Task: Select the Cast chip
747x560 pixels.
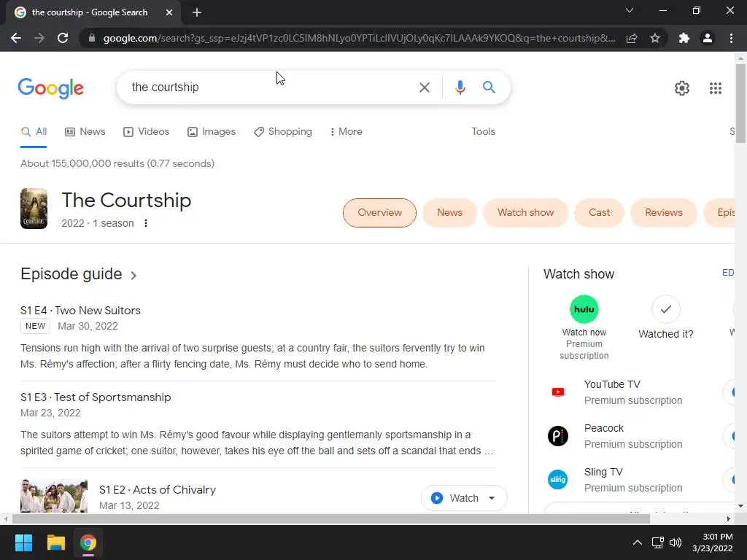Action: point(599,213)
